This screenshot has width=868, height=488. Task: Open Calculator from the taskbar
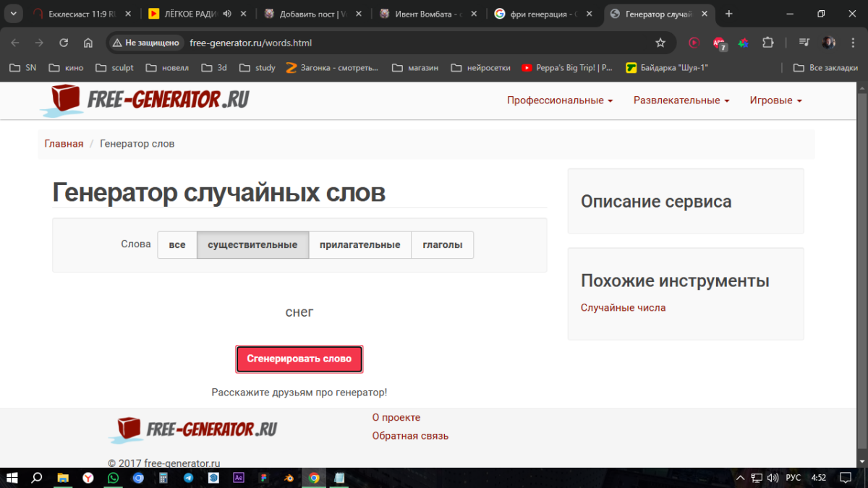[x=163, y=478]
